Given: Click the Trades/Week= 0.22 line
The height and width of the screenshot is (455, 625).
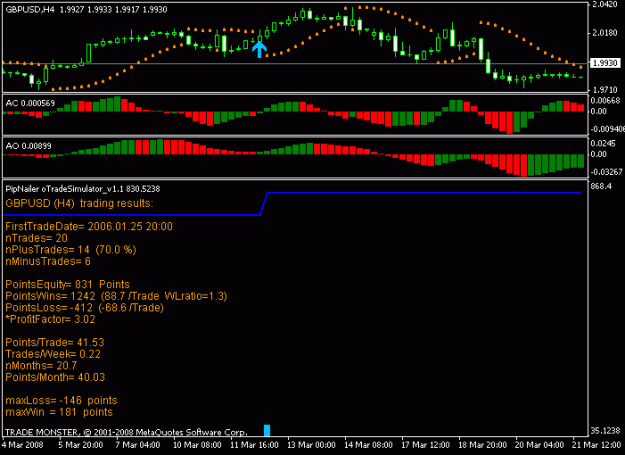Looking at the screenshot, I should click(53, 354).
